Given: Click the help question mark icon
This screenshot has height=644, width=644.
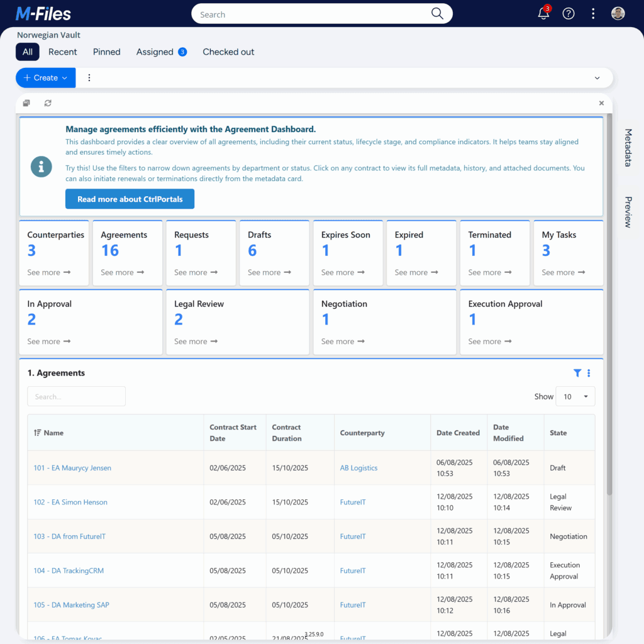Looking at the screenshot, I should (x=569, y=14).
